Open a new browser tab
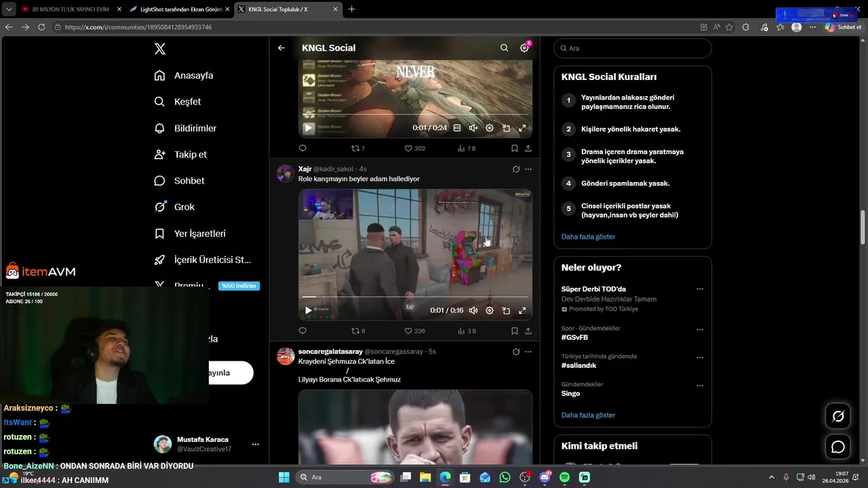 click(351, 9)
